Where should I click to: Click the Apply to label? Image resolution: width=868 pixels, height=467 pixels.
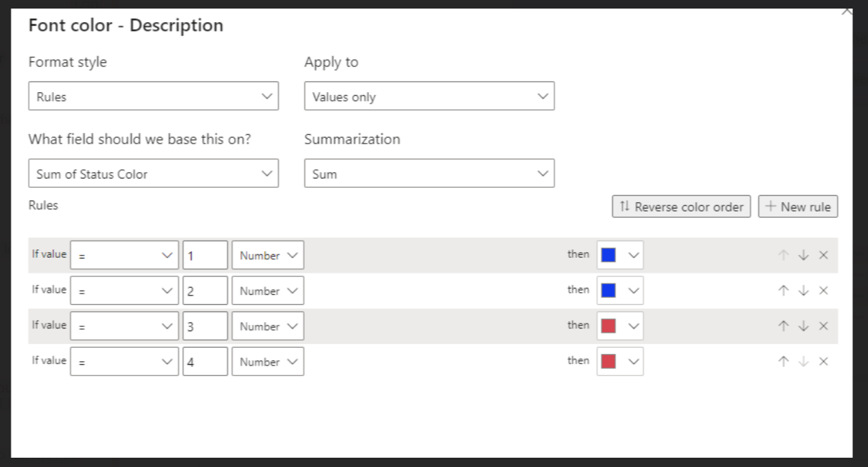click(x=331, y=62)
